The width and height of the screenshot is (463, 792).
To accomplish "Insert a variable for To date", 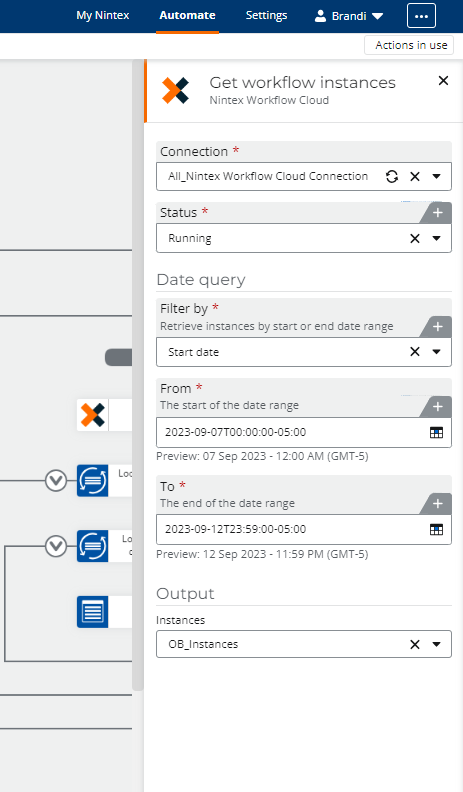I will point(437,504).
